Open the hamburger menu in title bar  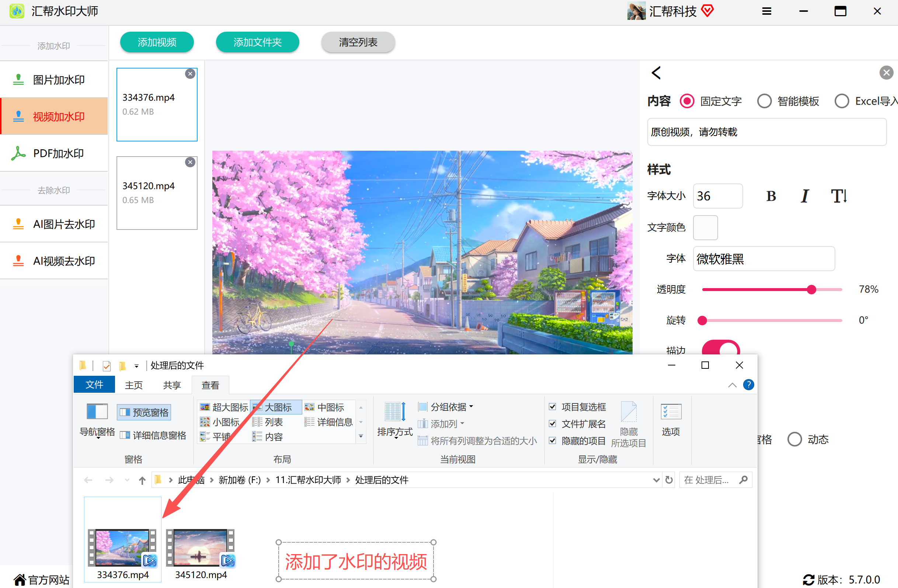coord(766,11)
